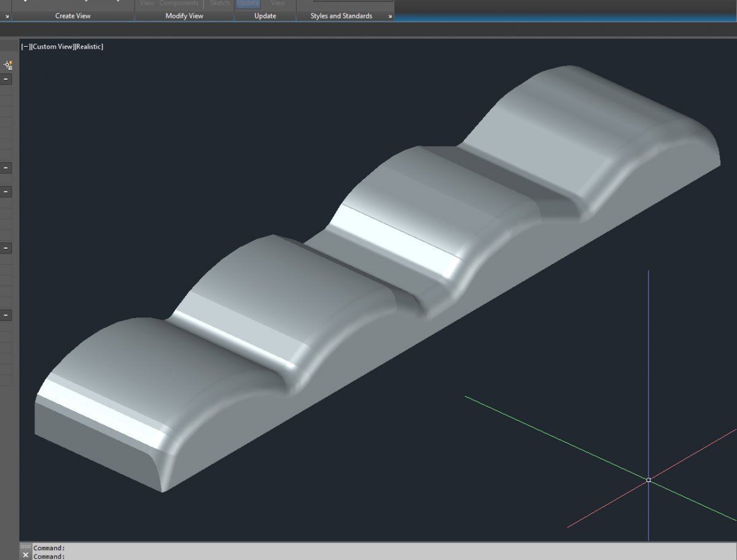Collapse the middle of five palette sections
This screenshot has height=560, width=737.
point(6,192)
